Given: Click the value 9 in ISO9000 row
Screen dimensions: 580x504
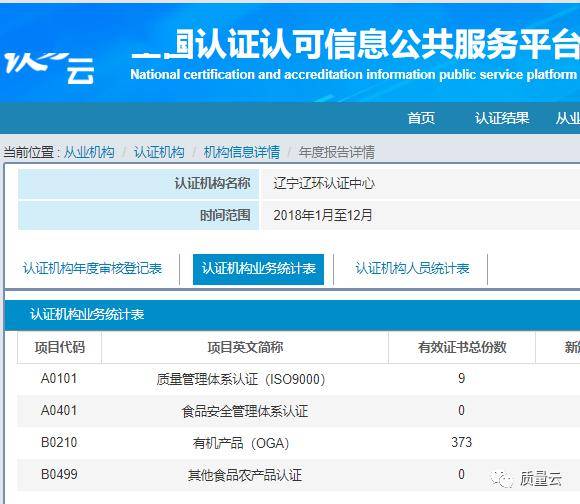Looking at the screenshot, I should coord(461,378).
